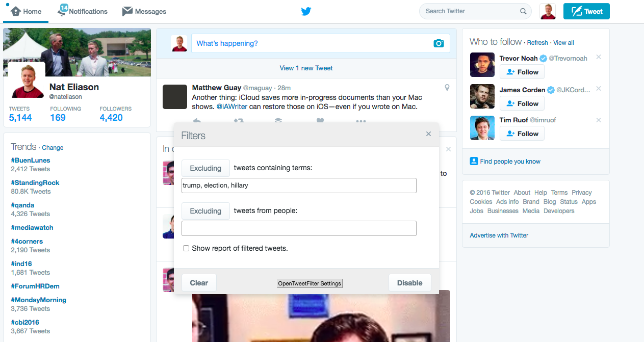Click the Twitter bird logo

pyautogui.click(x=306, y=11)
